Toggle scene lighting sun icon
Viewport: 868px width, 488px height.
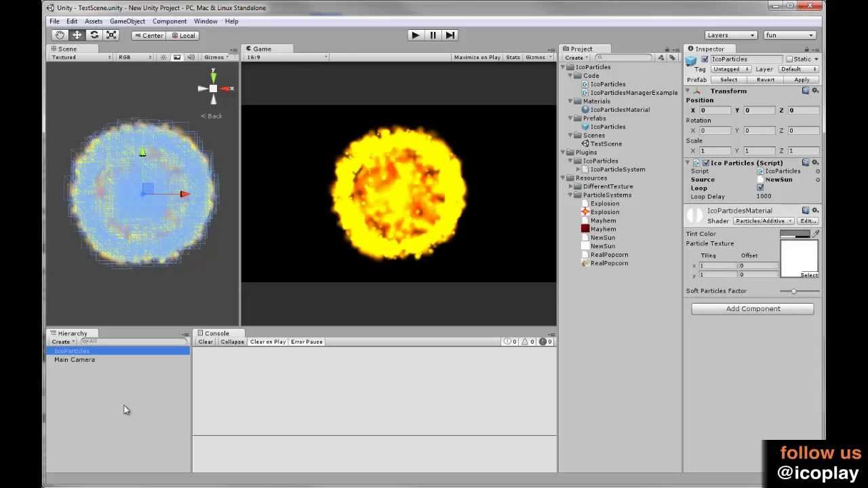click(163, 58)
